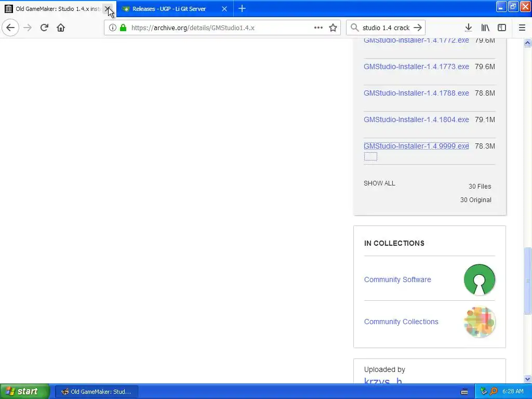Toggle the sidebar view icon

(x=502, y=28)
